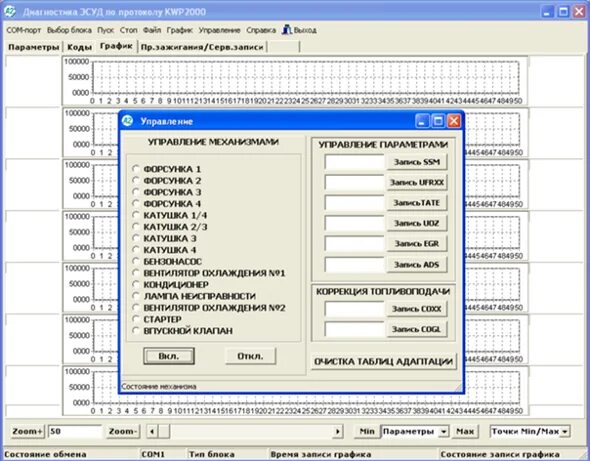Click the COGL value input field
The image size is (590, 461).
click(x=354, y=329)
